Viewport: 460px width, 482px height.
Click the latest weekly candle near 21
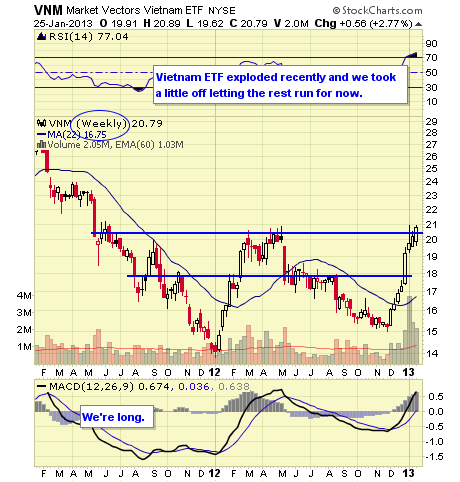pyautogui.click(x=416, y=234)
